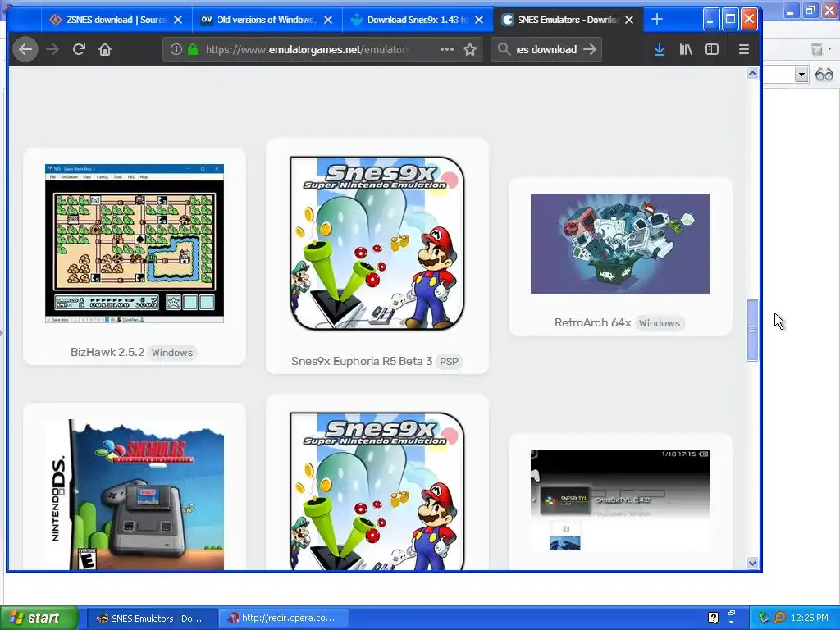Open the library bookmarks icon
This screenshot has width=840, height=630.
coord(686,50)
